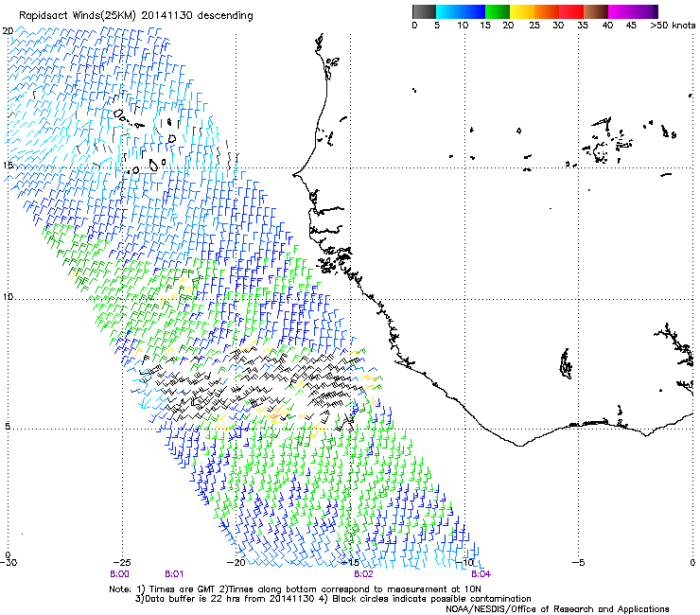Click the purple '8:04' swath time label

pos(481,574)
